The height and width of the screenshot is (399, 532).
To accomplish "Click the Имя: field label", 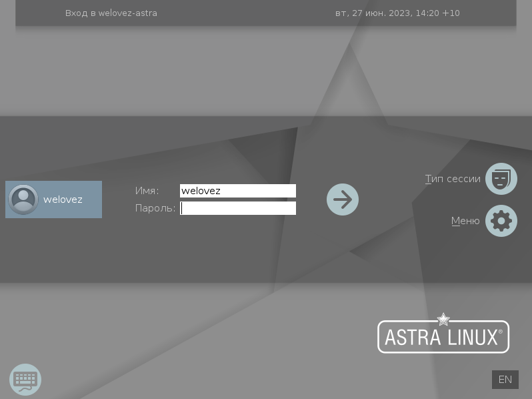I will (x=147, y=191).
